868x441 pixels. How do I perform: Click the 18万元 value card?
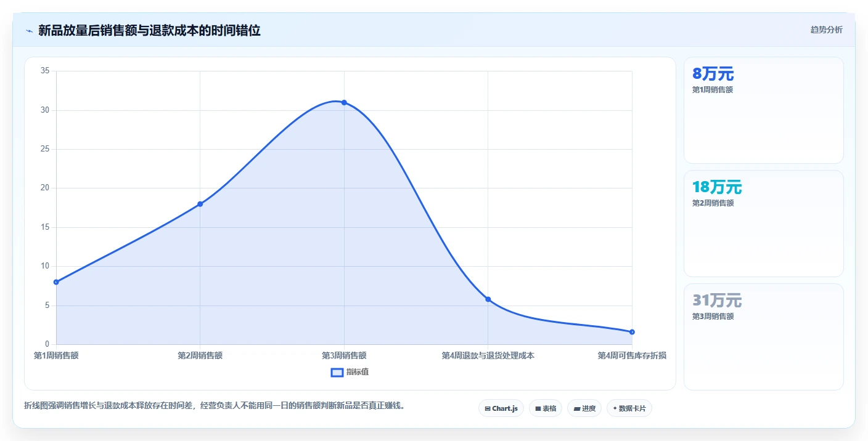pyautogui.click(x=763, y=224)
